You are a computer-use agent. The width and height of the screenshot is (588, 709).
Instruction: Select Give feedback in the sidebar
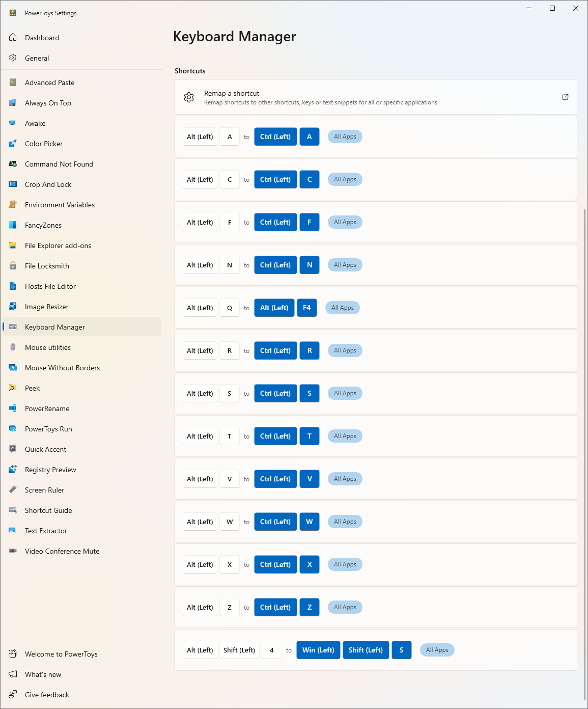pyautogui.click(x=82, y=695)
